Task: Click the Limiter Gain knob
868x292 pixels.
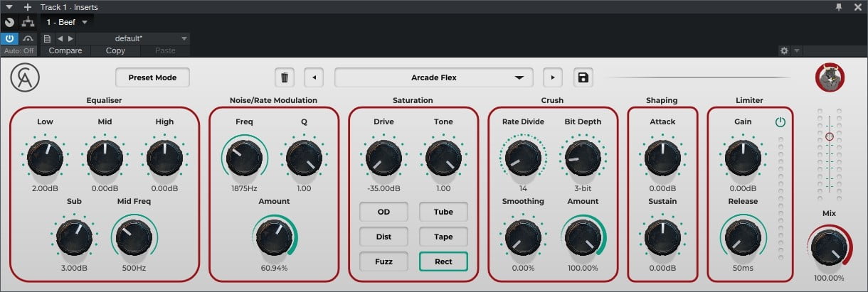Action: point(742,156)
